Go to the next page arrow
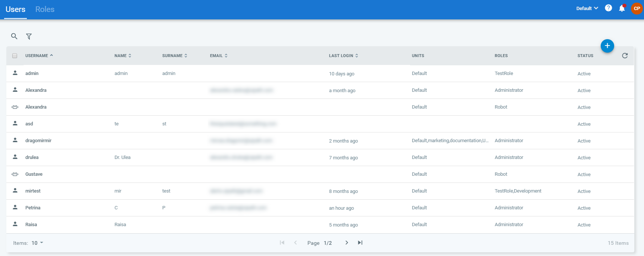644x256 pixels. click(x=347, y=243)
